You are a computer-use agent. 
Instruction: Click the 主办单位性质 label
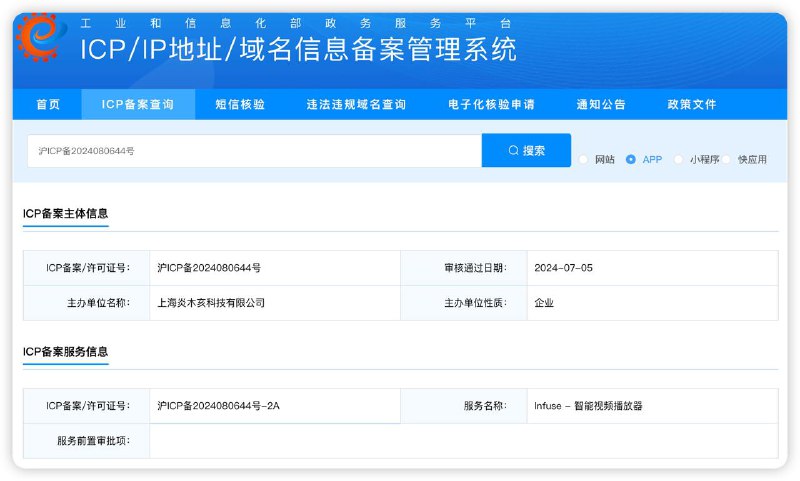476,303
